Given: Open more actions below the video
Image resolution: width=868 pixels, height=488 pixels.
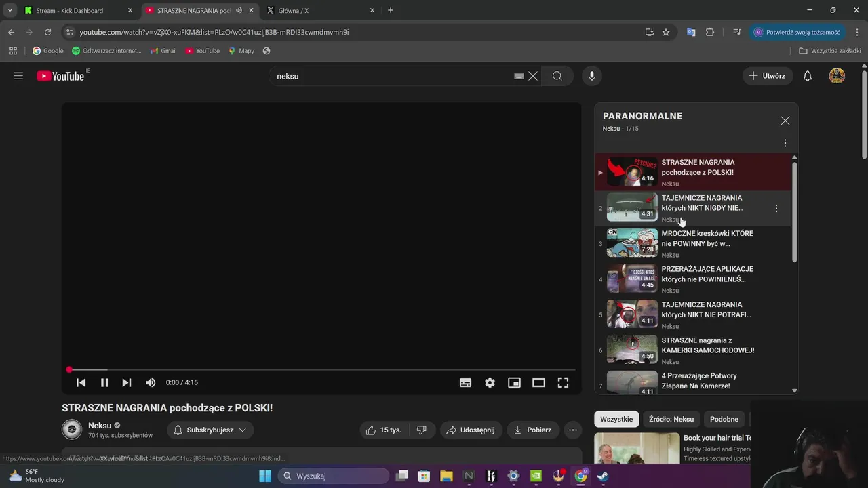Looking at the screenshot, I should tap(573, 430).
